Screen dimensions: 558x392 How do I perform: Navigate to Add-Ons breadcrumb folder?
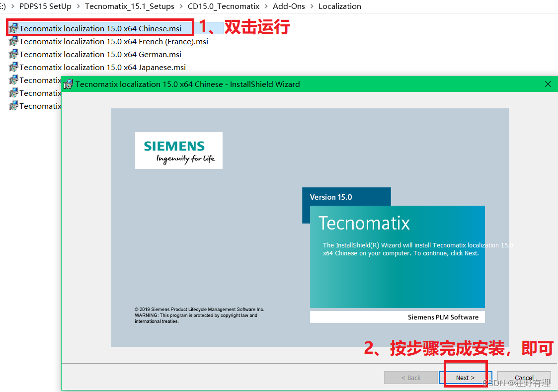pos(289,6)
